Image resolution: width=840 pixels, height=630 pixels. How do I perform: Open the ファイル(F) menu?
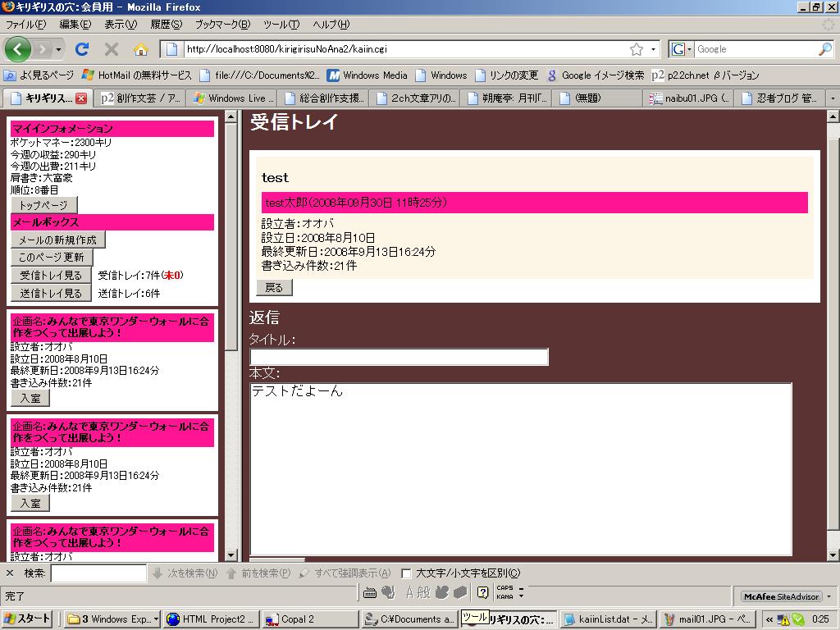(x=25, y=24)
